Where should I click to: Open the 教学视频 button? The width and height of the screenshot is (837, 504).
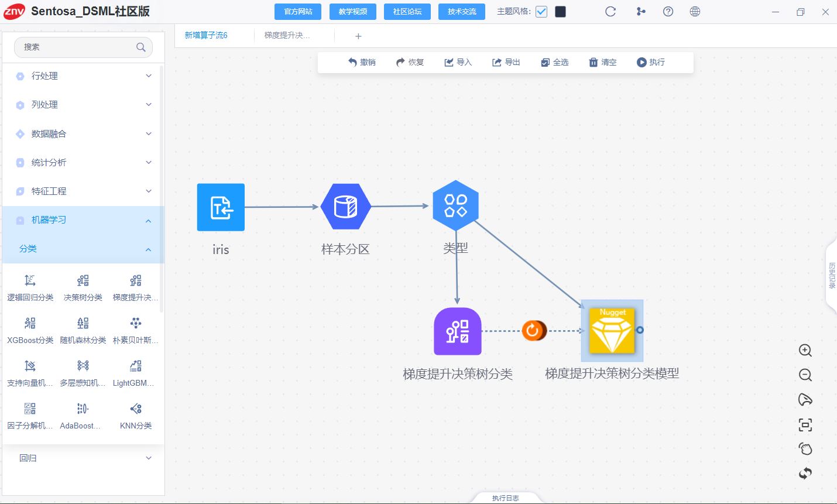(353, 12)
